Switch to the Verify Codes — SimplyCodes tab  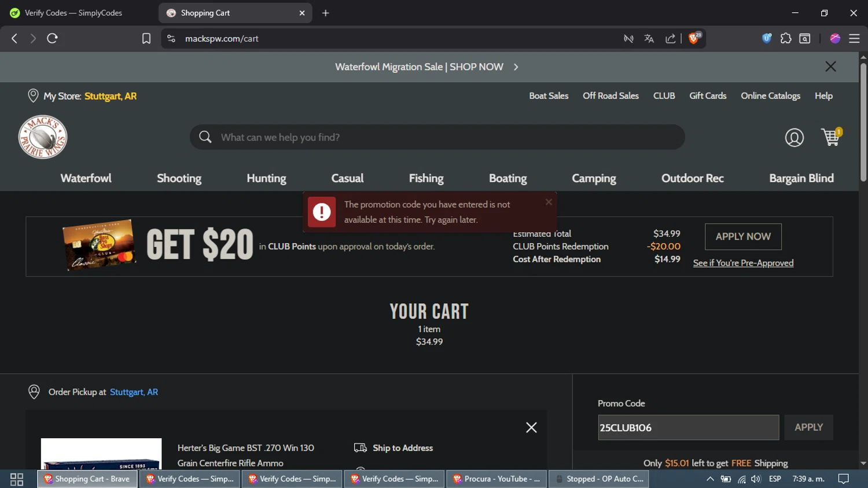[x=73, y=13]
